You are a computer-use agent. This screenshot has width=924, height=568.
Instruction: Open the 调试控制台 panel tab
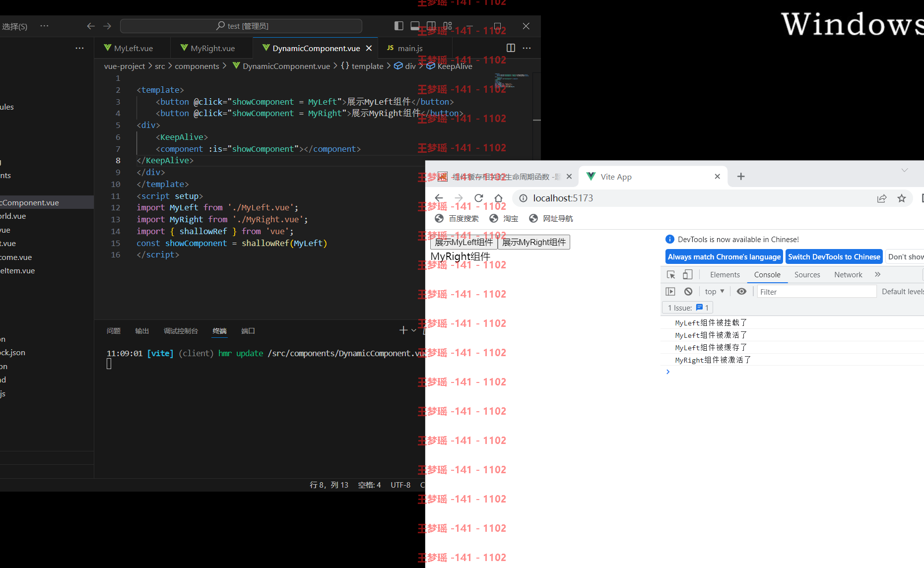tap(181, 331)
